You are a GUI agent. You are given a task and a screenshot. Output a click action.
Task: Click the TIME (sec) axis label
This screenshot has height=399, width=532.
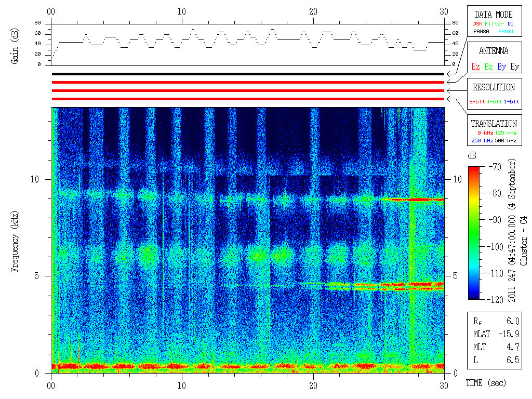[486, 383]
